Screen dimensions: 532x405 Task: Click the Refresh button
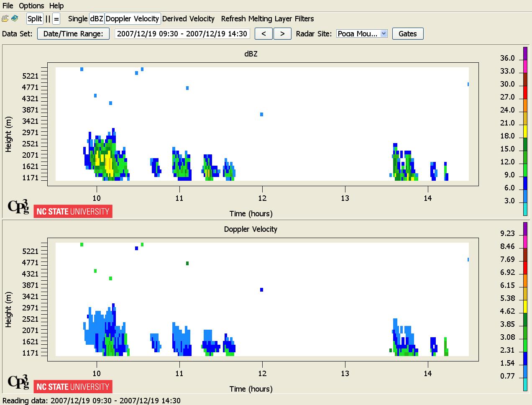(x=234, y=19)
